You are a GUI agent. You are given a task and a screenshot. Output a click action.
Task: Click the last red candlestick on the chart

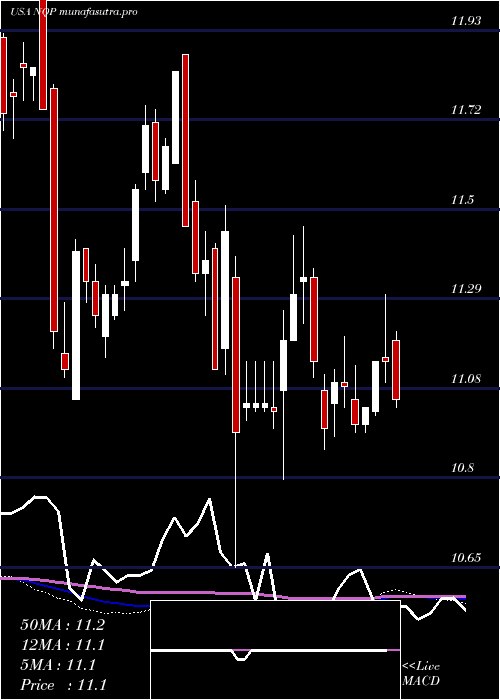[x=396, y=370]
